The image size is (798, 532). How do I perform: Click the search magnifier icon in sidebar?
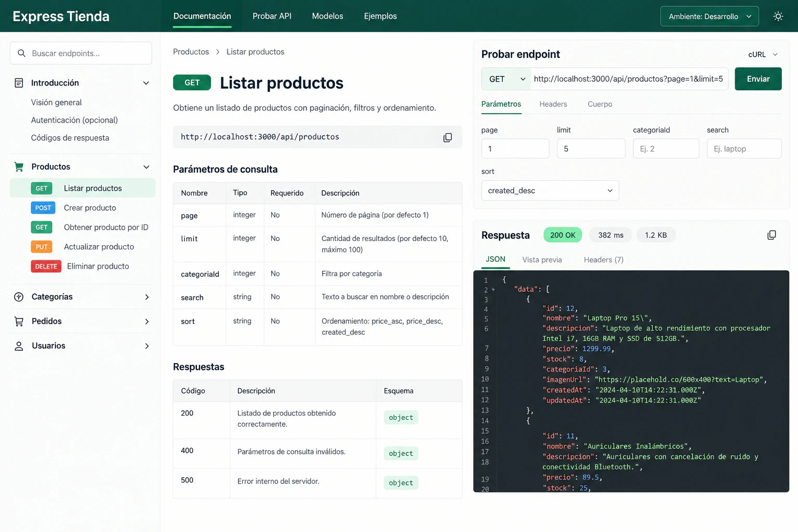[21, 53]
